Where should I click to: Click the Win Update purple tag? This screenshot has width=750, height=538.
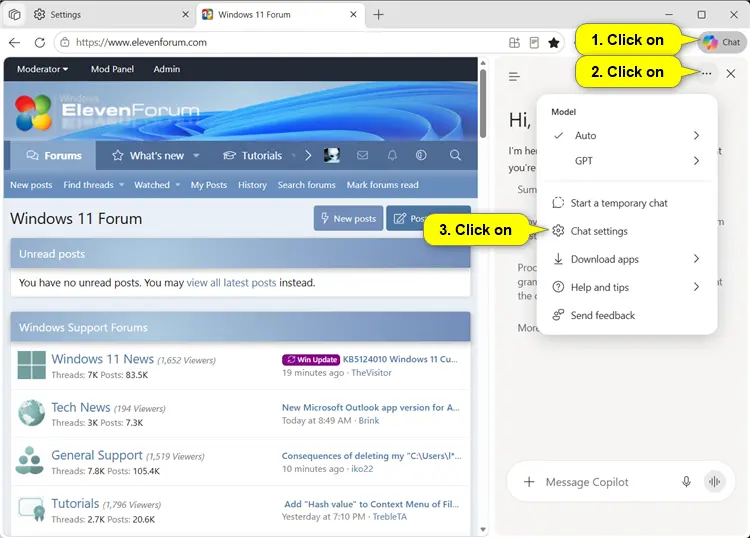pos(311,360)
